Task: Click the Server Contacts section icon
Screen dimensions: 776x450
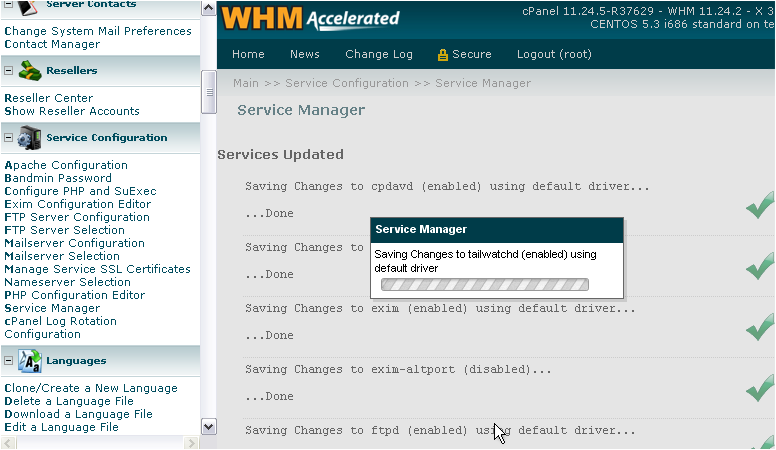Action: click(x=28, y=7)
